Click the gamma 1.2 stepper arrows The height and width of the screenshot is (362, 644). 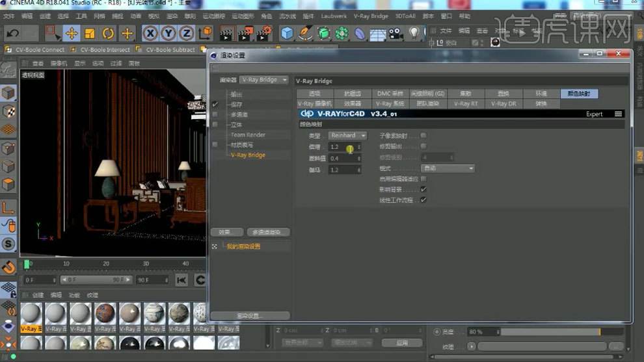coord(359,170)
